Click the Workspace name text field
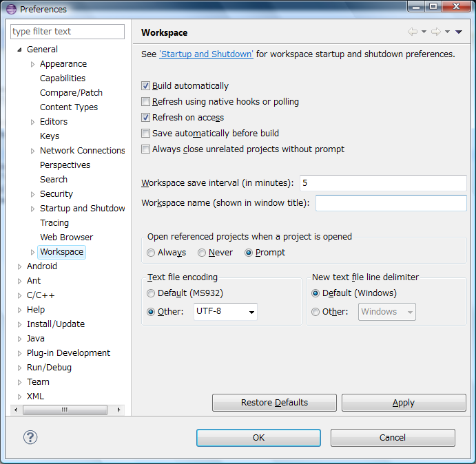Viewport: 476px width, 464px height. click(x=391, y=203)
